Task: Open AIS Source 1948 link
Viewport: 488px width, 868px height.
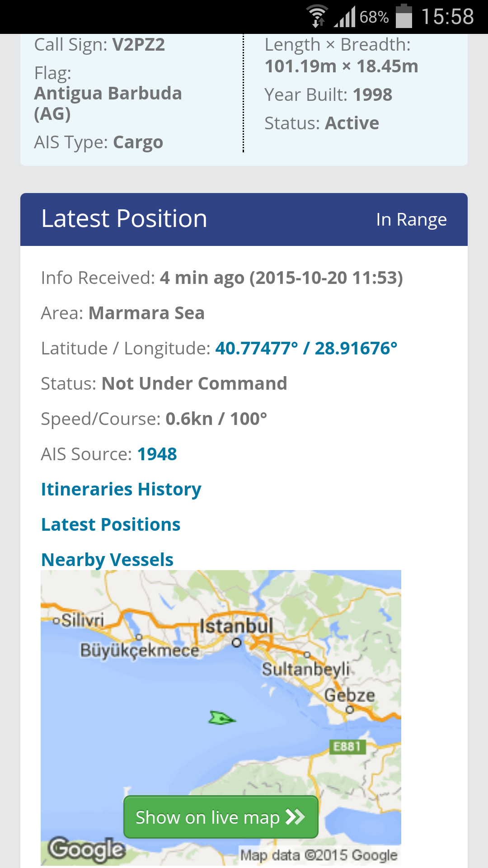Action: point(157,454)
